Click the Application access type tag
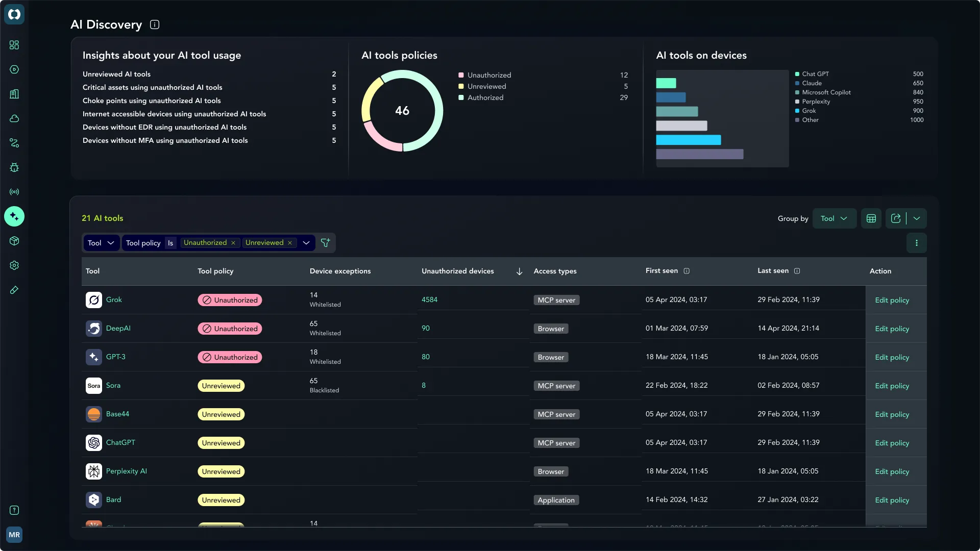 coord(556,500)
